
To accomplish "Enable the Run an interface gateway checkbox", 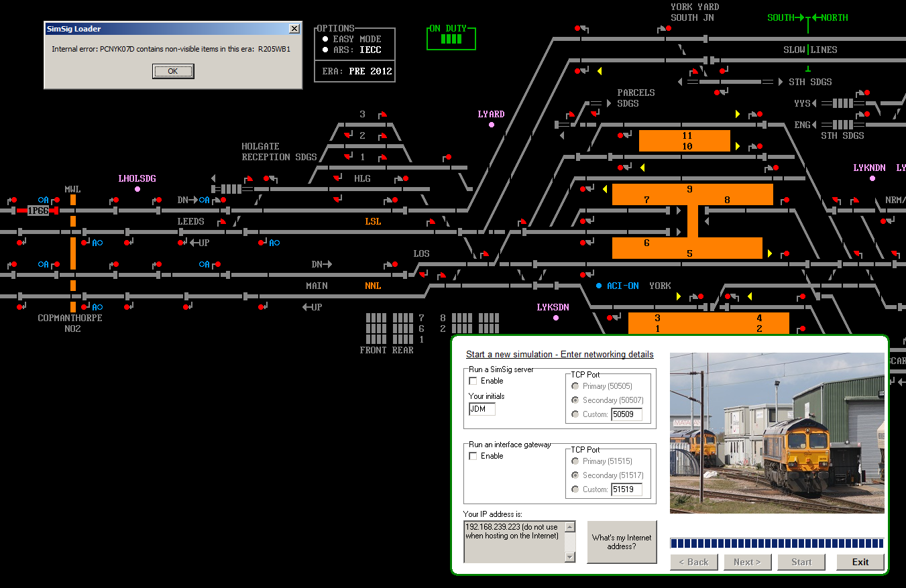I will click(473, 456).
